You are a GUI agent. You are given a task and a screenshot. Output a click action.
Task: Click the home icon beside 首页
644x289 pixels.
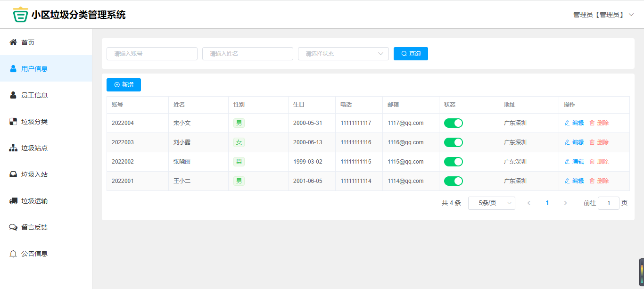click(x=13, y=42)
